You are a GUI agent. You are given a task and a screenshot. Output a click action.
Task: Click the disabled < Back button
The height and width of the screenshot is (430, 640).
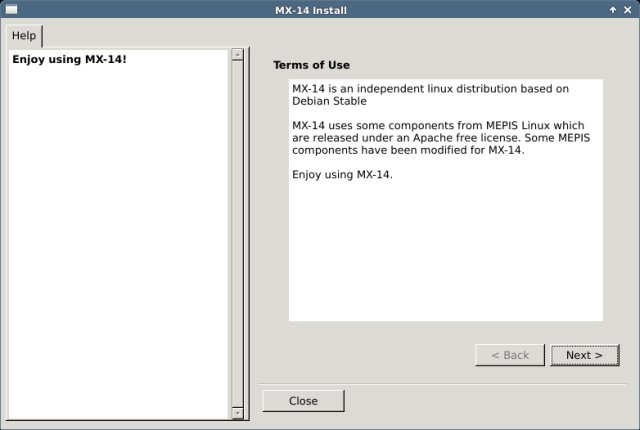pos(510,355)
